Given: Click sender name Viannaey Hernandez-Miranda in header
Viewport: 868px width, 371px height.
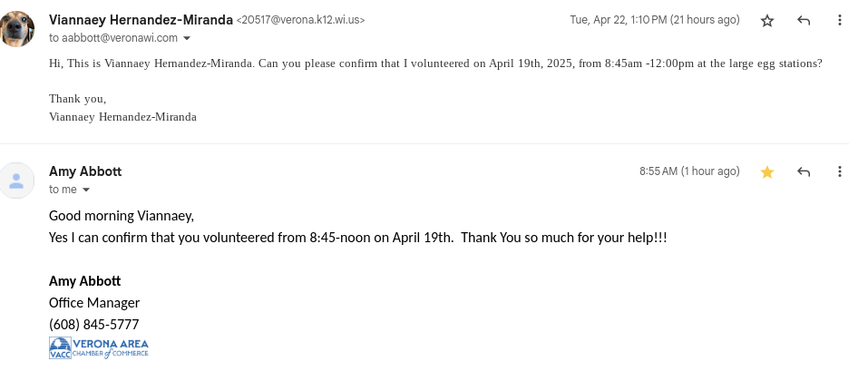Looking at the screenshot, I should (x=141, y=19).
